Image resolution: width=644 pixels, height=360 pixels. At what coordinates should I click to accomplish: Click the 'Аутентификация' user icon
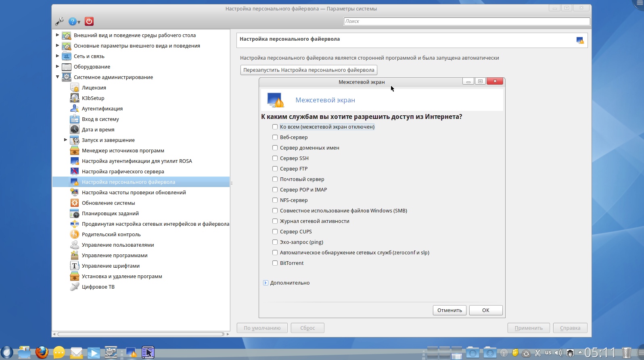click(75, 108)
